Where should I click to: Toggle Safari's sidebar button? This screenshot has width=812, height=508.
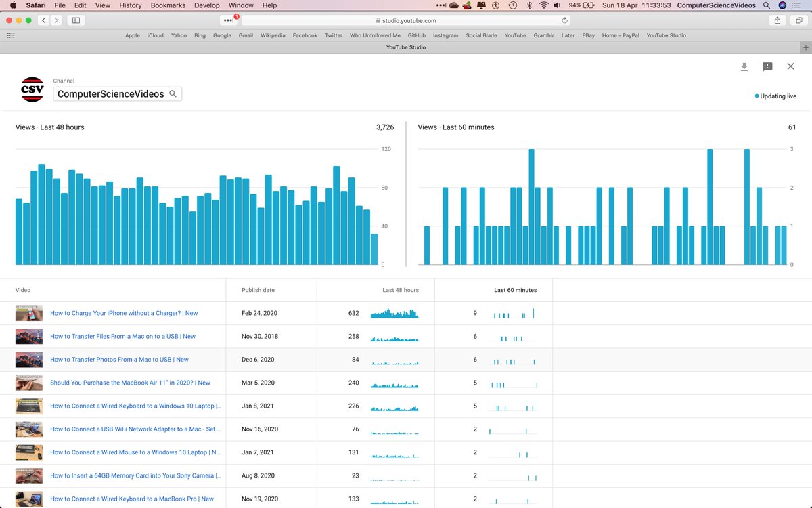76,20
